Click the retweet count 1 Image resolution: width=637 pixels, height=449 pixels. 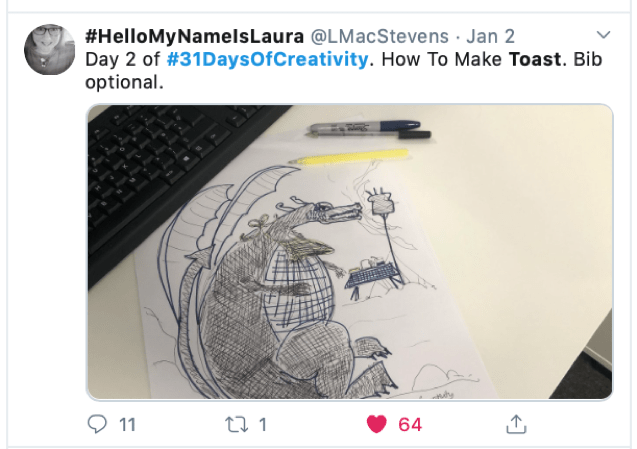pyautogui.click(x=262, y=425)
